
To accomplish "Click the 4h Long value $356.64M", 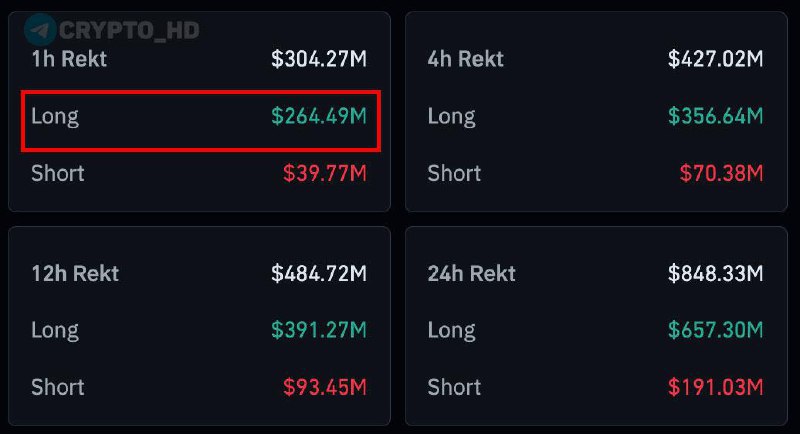I will coord(716,116).
